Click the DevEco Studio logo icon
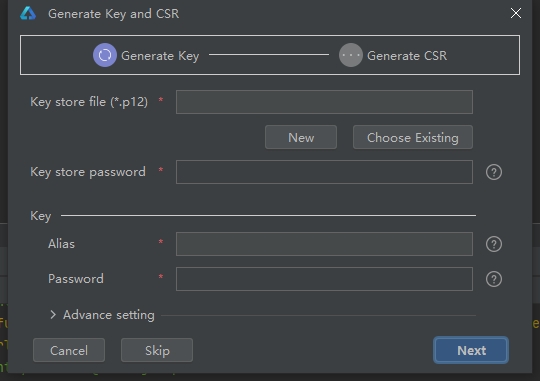The height and width of the screenshot is (381, 540). pos(28,13)
